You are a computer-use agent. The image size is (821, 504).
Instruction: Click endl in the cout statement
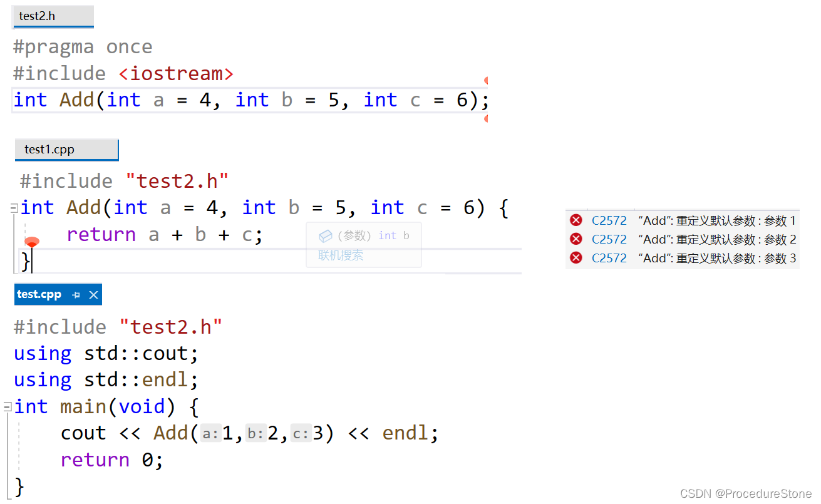(x=405, y=433)
